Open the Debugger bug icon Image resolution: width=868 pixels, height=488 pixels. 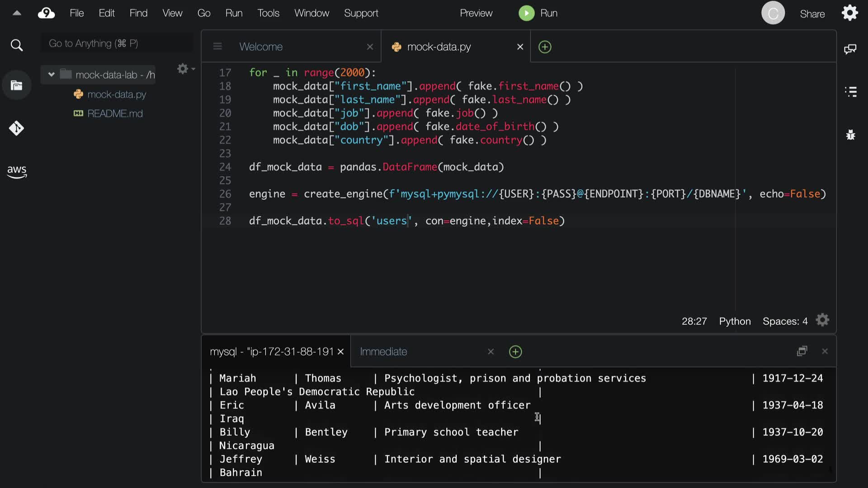850,135
